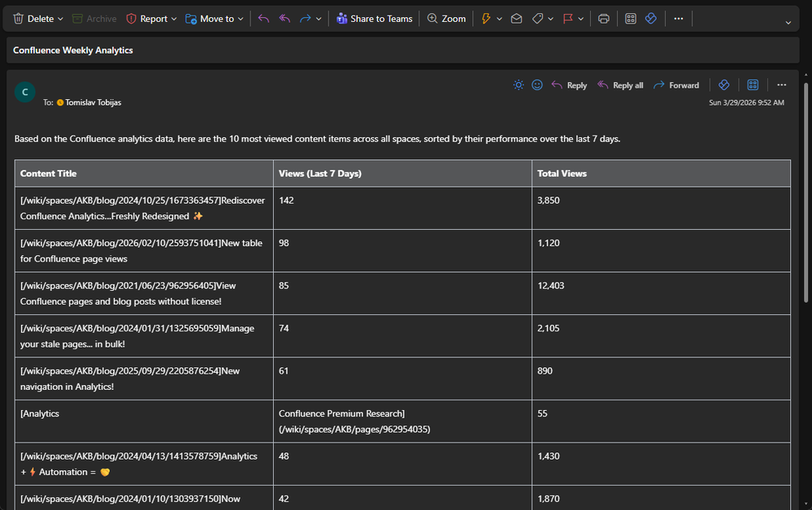The height and width of the screenshot is (510, 812).
Task: Open the more actions ellipsis in the top toolbar
Action: coord(679,19)
